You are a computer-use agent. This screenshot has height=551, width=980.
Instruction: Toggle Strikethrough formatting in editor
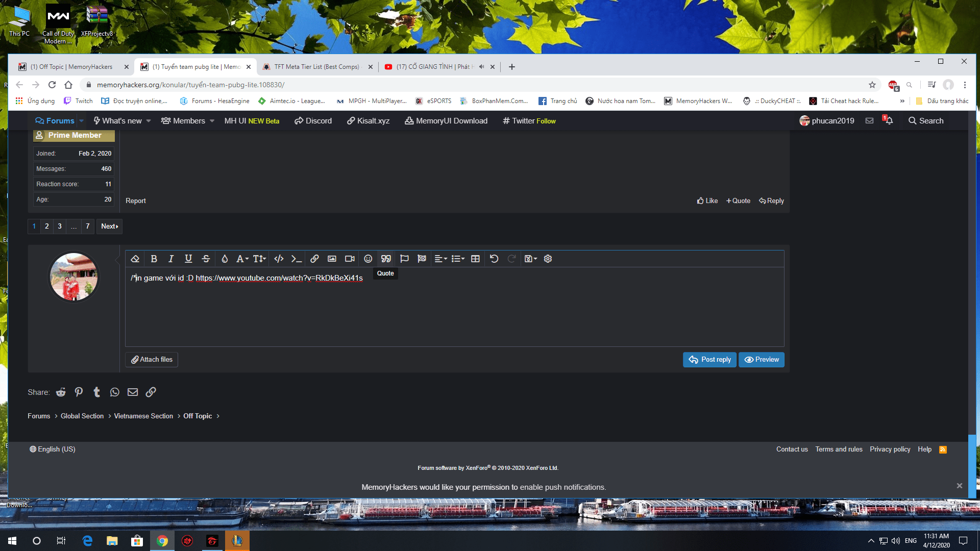pos(206,259)
